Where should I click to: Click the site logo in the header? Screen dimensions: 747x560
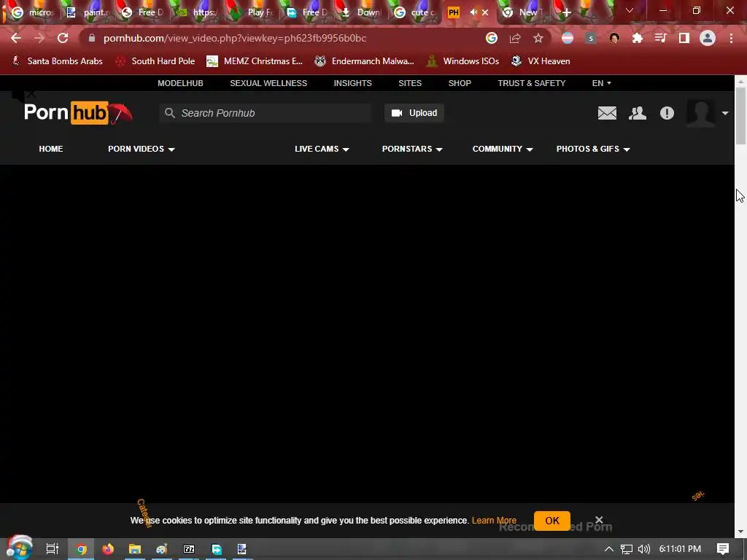pos(79,113)
